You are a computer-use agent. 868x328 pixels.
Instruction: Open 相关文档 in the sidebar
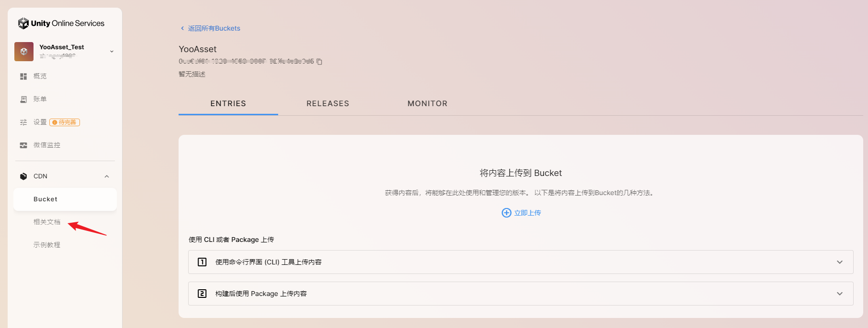coord(47,222)
